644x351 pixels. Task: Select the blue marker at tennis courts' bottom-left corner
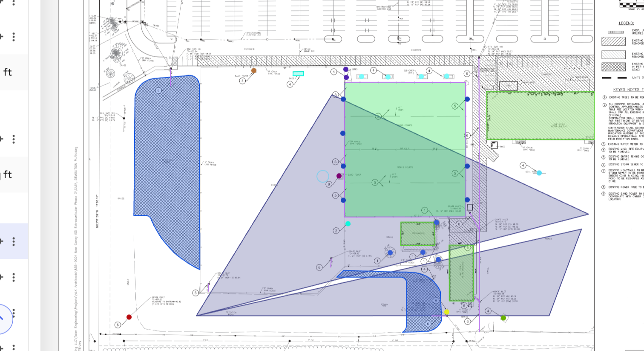click(343, 200)
